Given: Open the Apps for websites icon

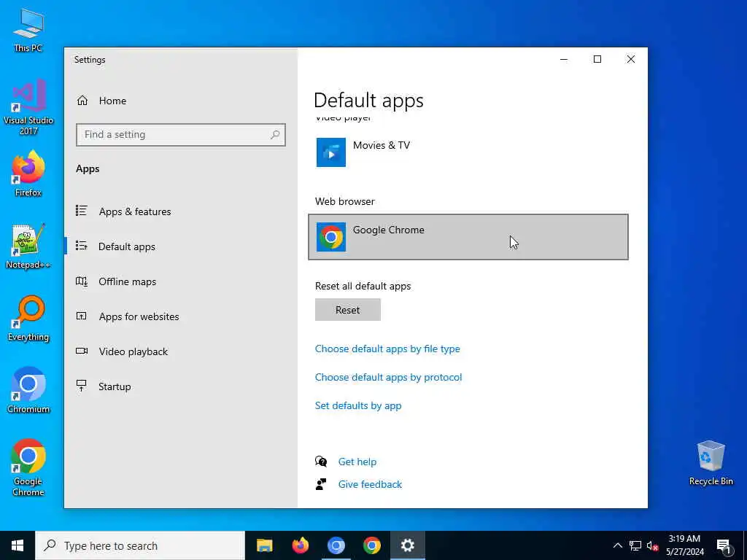Looking at the screenshot, I should tap(82, 316).
